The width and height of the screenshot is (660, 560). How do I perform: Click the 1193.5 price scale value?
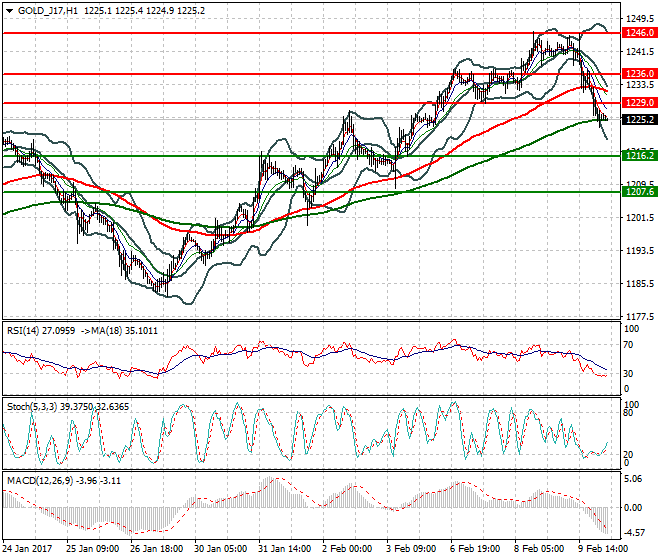pyautogui.click(x=640, y=251)
